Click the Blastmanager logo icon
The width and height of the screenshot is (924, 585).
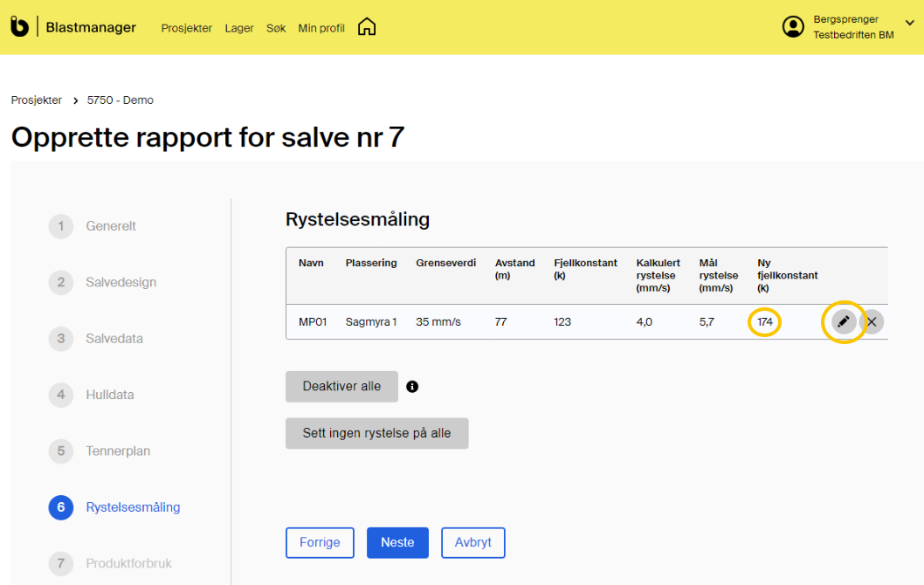pyautogui.click(x=19, y=27)
